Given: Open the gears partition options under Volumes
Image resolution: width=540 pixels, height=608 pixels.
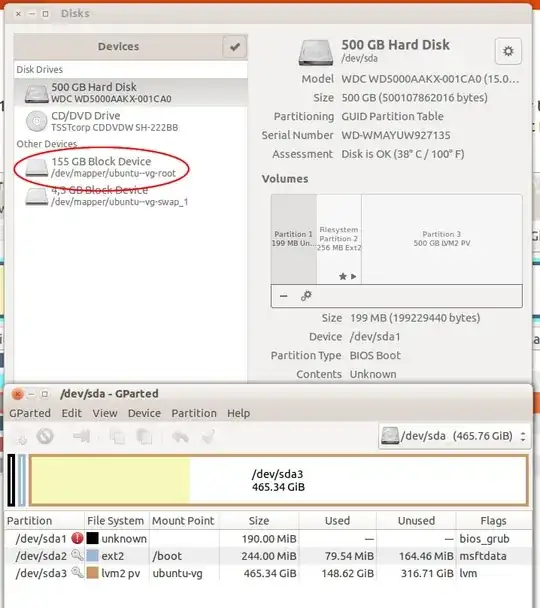Looking at the screenshot, I should point(306,296).
